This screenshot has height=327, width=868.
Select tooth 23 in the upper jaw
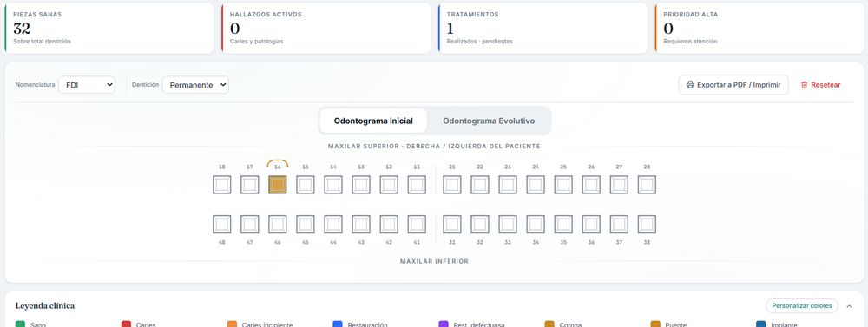(508, 184)
